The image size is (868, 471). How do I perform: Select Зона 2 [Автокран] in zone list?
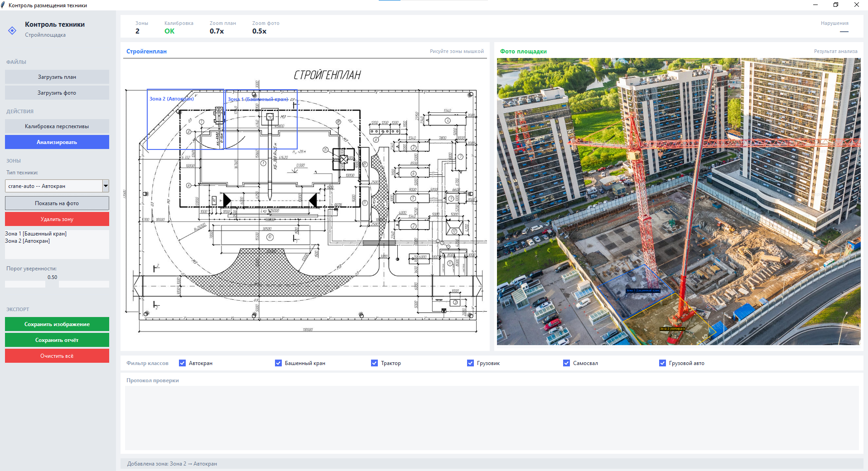(x=28, y=241)
